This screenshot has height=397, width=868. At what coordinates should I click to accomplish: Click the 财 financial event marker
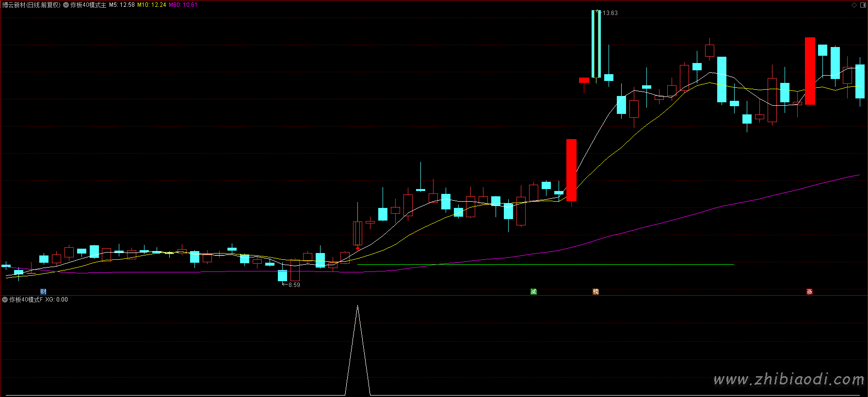pyautogui.click(x=43, y=291)
